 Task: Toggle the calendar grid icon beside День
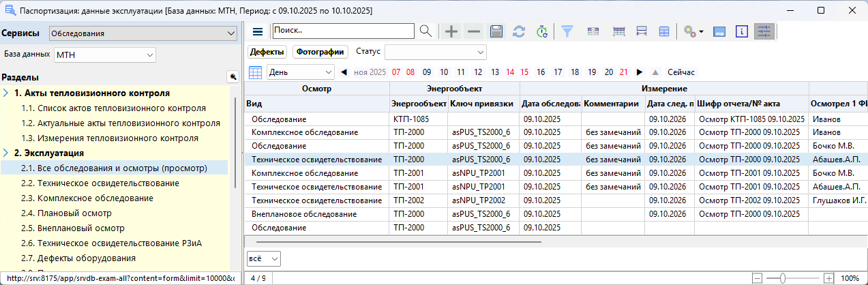tap(256, 72)
